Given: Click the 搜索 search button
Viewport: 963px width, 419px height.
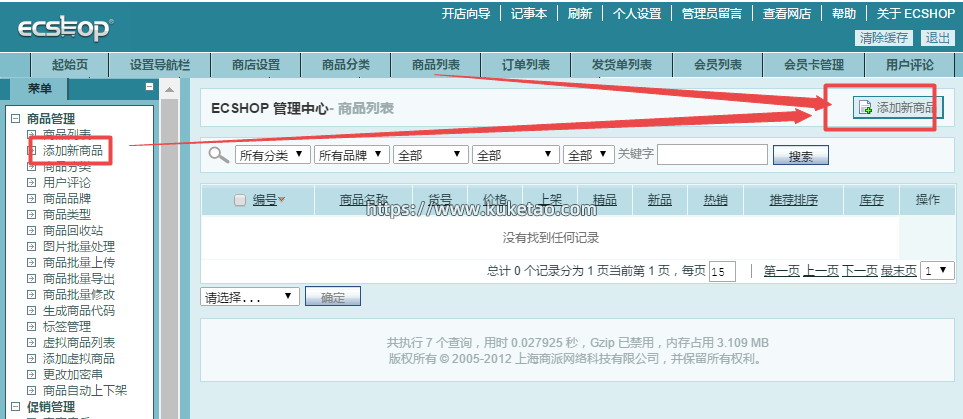Looking at the screenshot, I should [x=801, y=155].
